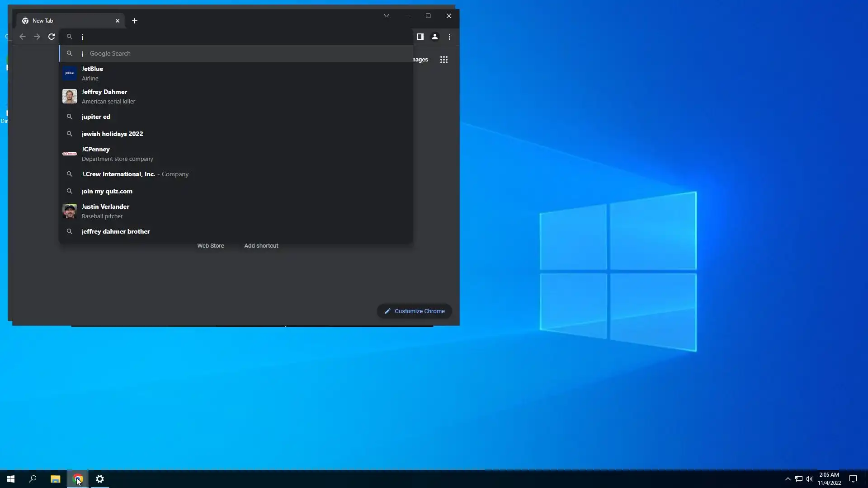Choose the jupiter ed suggestion
This screenshot has height=488, width=868.
pyautogui.click(x=96, y=117)
